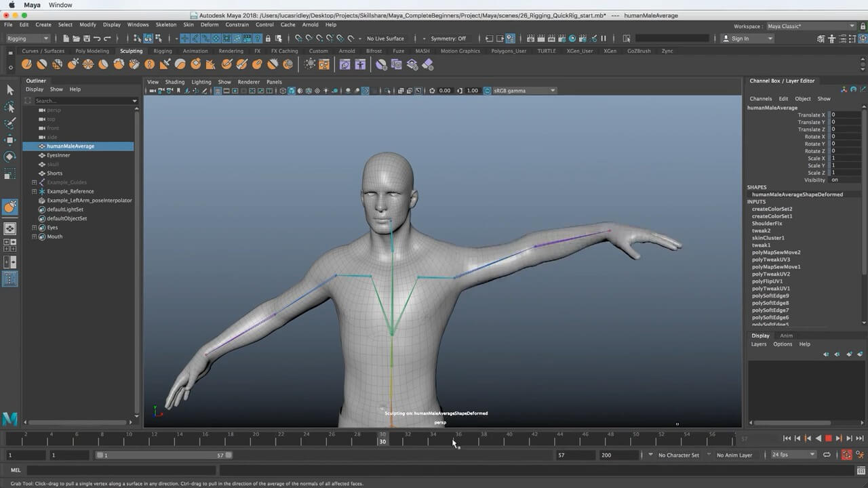Click the red stop playback button

[828, 439]
